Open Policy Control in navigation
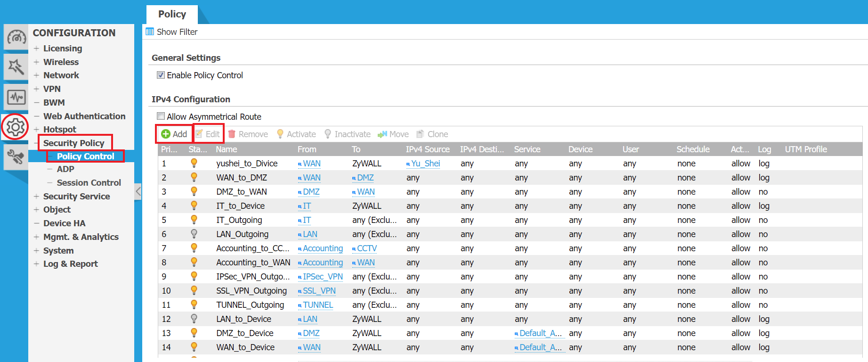Image resolution: width=868 pixels, height=362 pixels. click(x=85, y=156)
